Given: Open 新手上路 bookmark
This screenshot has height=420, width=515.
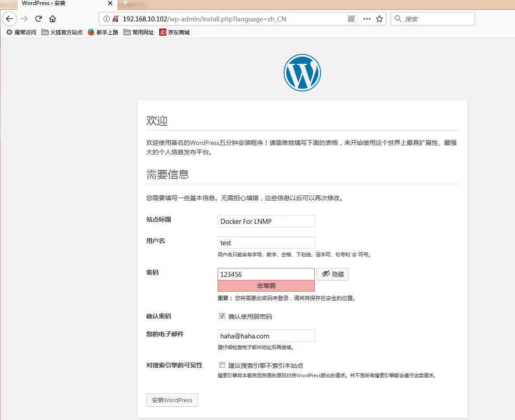Looking at the screenshot, I should [103, 32].
